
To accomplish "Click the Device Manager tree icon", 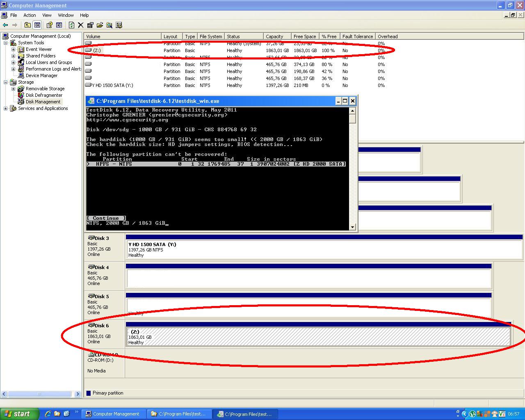I will pos(21,75).
